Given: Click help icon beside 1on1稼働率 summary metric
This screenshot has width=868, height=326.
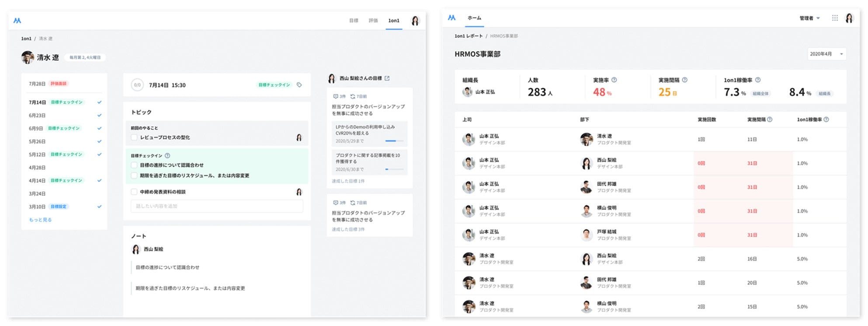Looking at the screenshot, I should (x=758, y=80).
